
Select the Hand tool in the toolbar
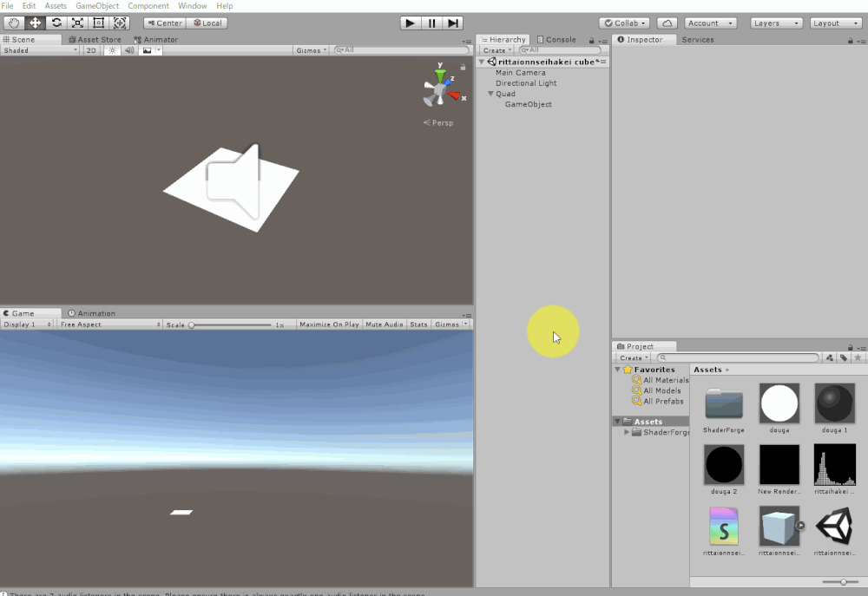pos(12,23)
